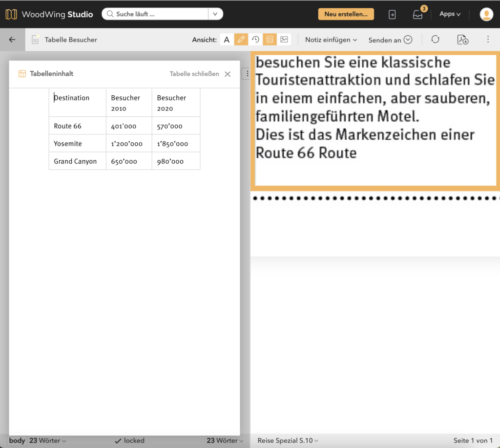Toggle the version history view

(255, 40)
